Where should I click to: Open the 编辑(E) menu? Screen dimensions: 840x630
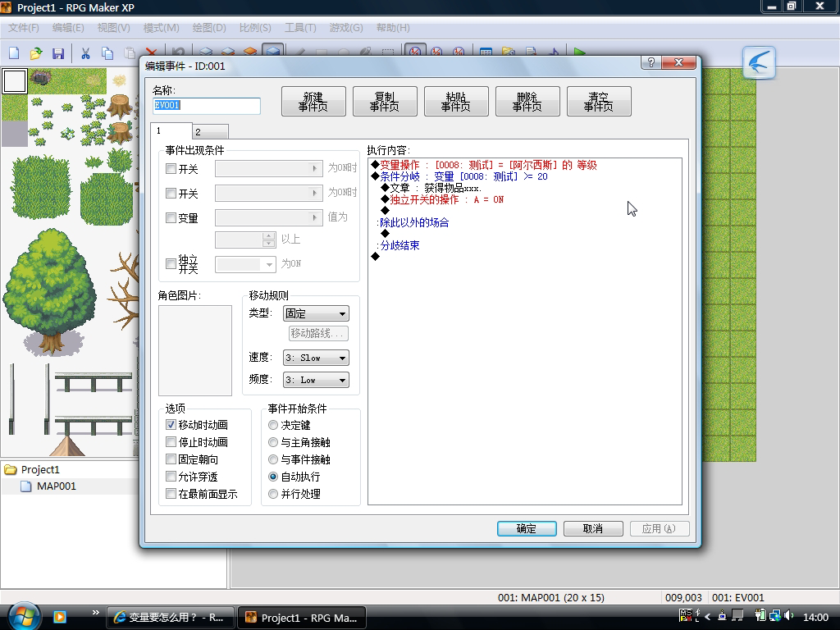(68, 27)
